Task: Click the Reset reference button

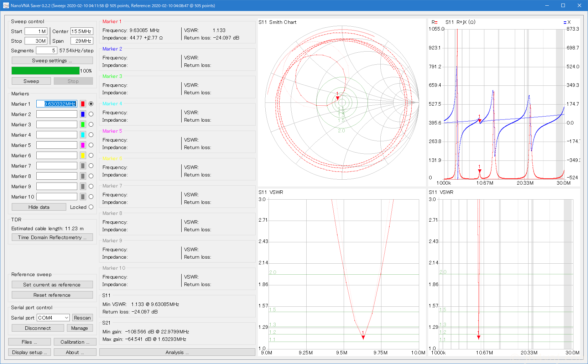Action: click(x=52, y=295)
